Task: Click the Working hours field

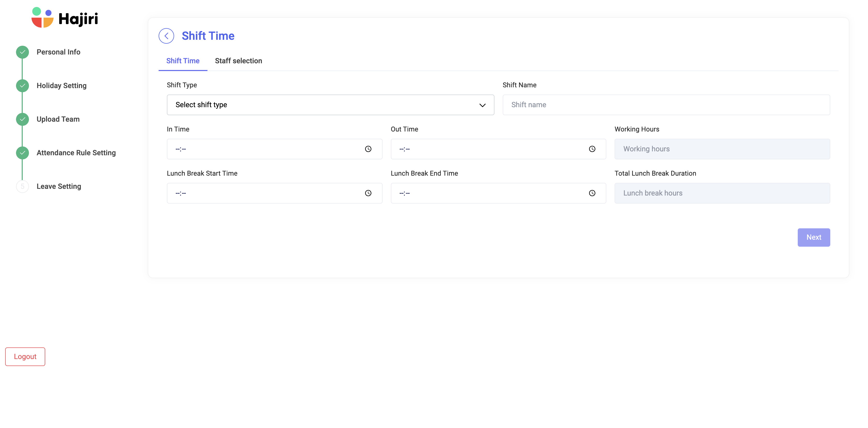Action: [722, 149]
